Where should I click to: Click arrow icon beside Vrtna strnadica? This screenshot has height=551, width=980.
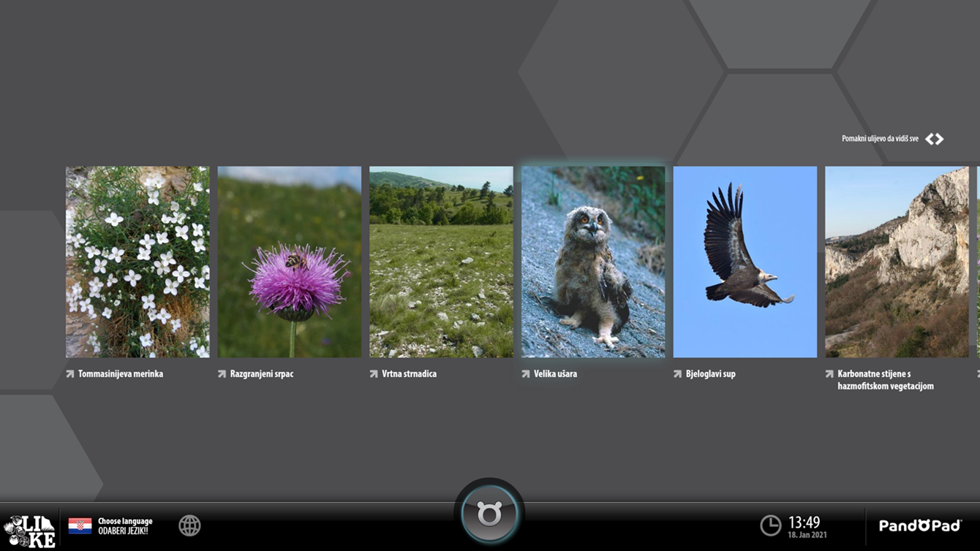coord(374,374)
